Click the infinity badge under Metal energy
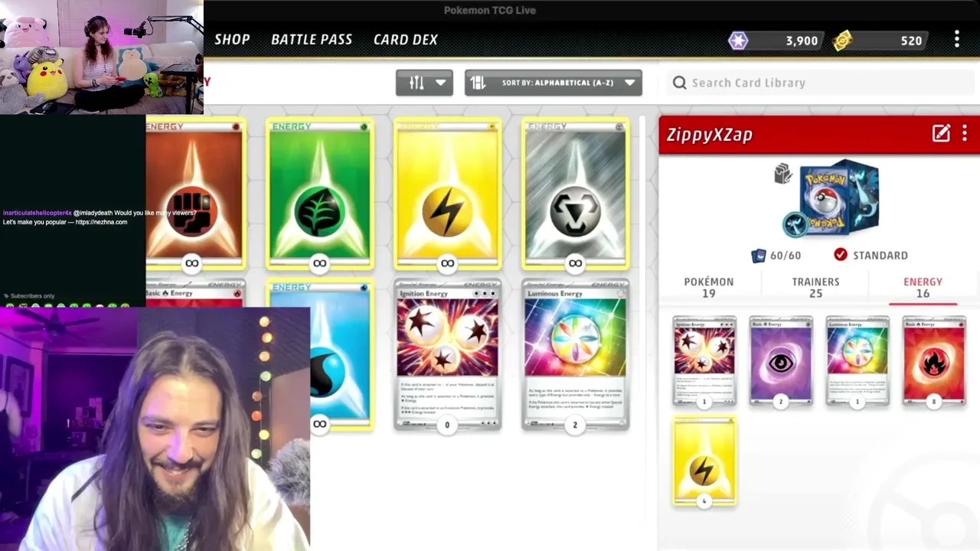 point(575,263)
